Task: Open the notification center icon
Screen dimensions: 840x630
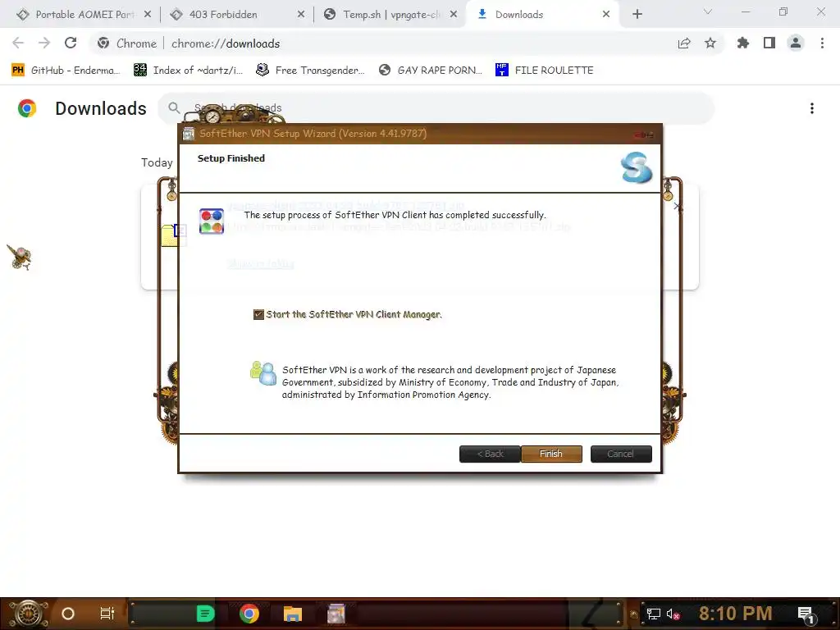Action: [806, 614]
